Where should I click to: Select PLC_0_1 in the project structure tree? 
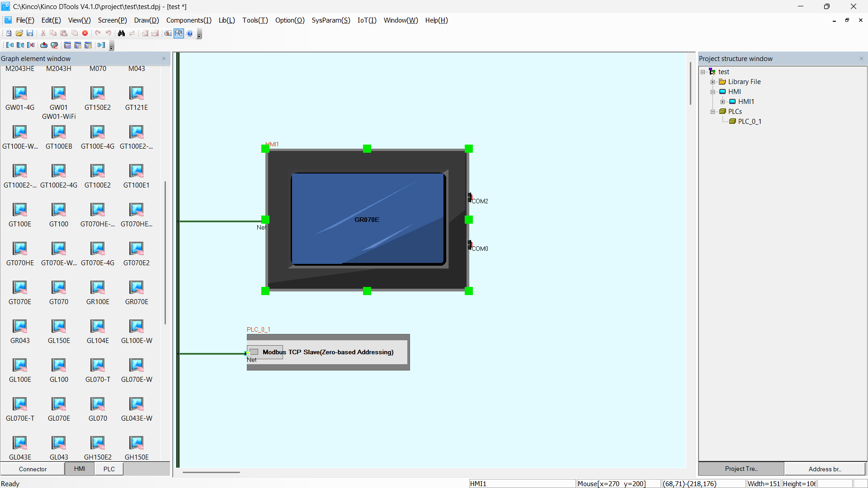pos(750,122)
